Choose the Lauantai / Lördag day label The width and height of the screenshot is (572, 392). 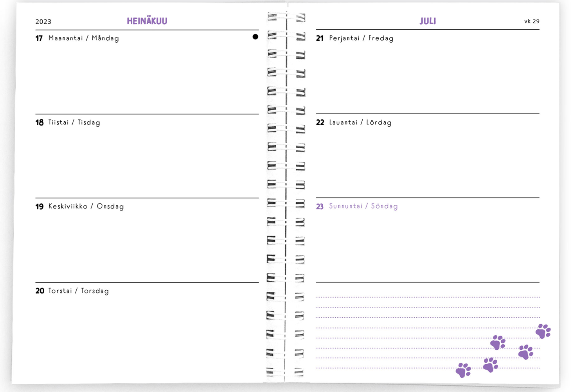pyautogui.click(x=360, y=122)
